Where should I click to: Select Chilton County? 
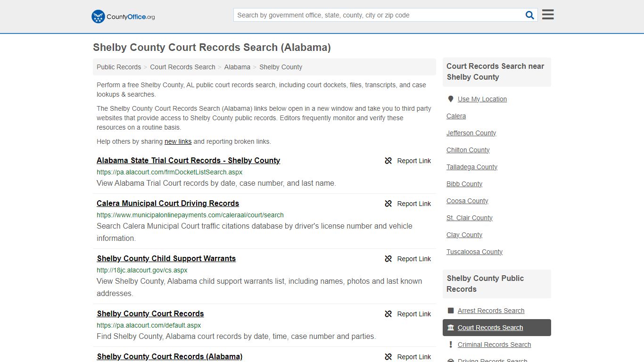[x=468, y=150]
